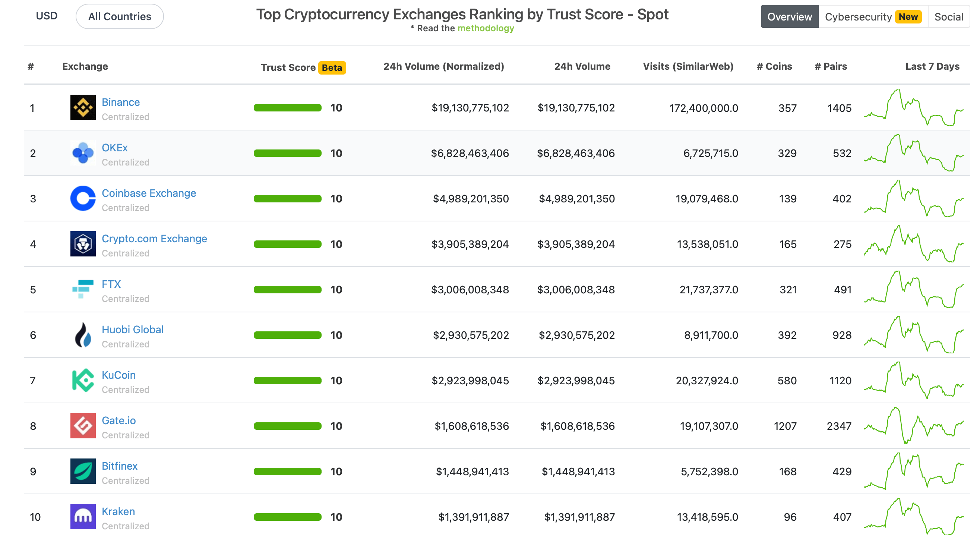The image size is (980, 539).
Task: Click the page title heading text
Action: pos(462,15)
